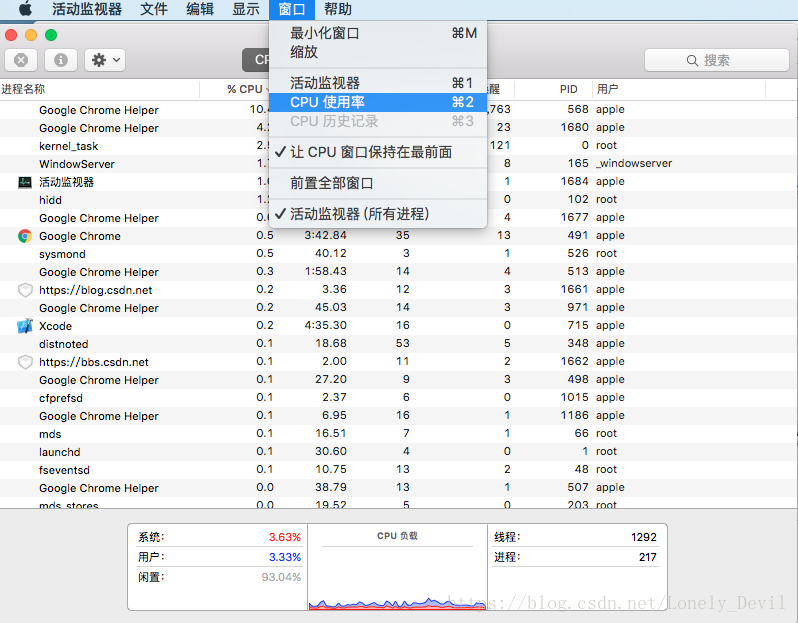
Task: Select Google Chrome Helper with PID 498
Action: point(399,380)
